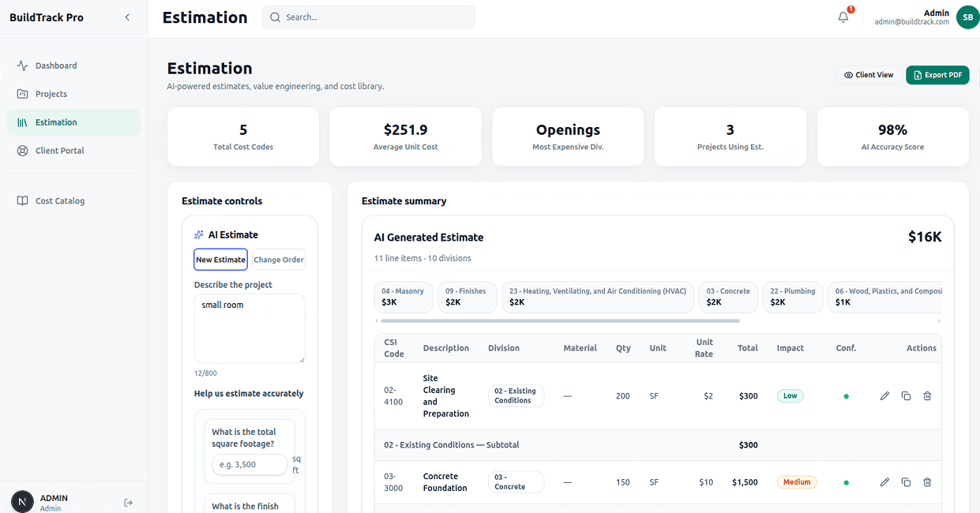Click the 22 - Plumbing division chip
Viewport: 980px width, 513px height.
pos(792,297)
